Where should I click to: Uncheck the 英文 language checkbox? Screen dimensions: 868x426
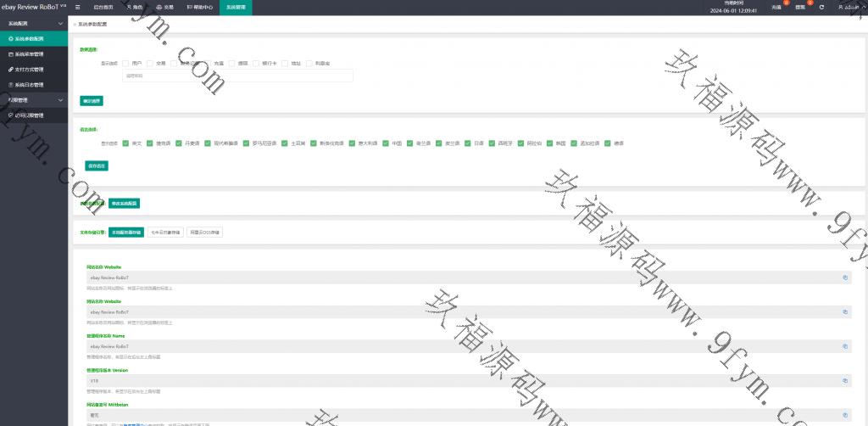125,143
